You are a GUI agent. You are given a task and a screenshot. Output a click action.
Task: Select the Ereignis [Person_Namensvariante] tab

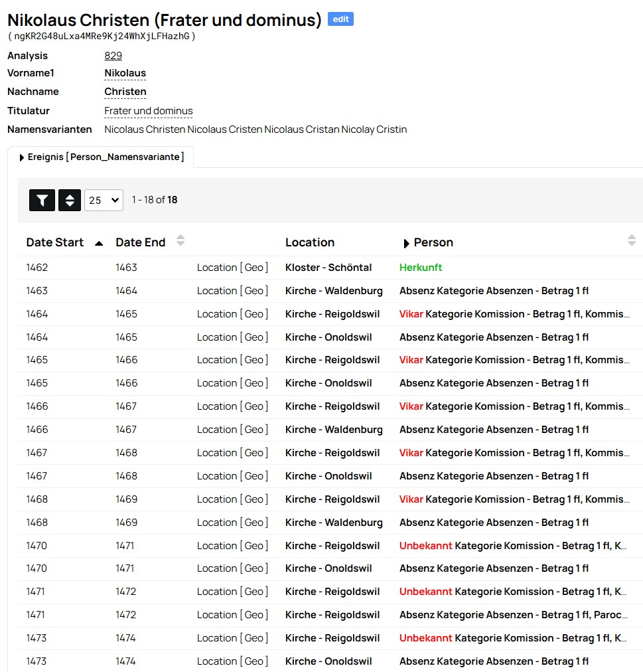click(x=102, y=157)
